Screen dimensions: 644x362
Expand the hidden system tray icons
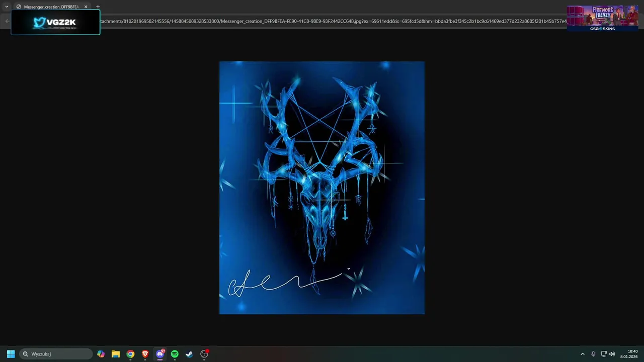tap(583, 354)
